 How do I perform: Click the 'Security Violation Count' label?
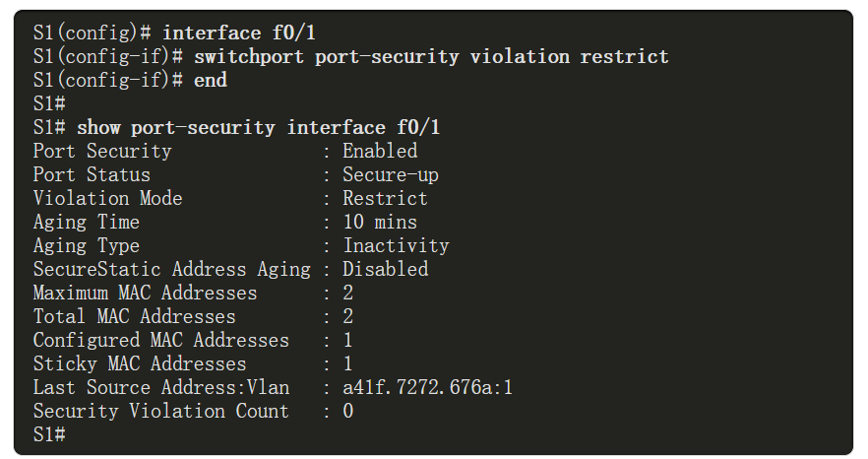[160, 411]
